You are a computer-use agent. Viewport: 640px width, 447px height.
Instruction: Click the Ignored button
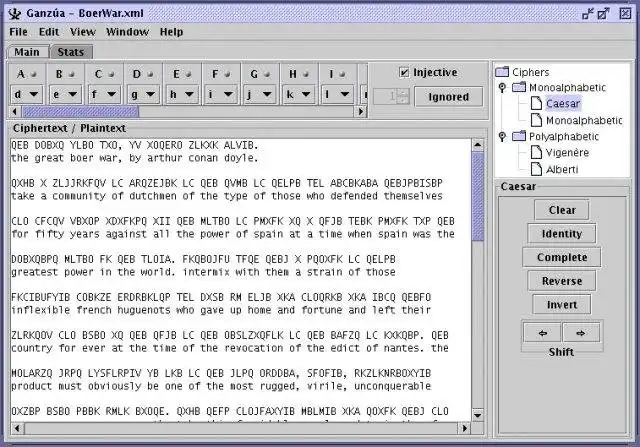tap(449, 97)
